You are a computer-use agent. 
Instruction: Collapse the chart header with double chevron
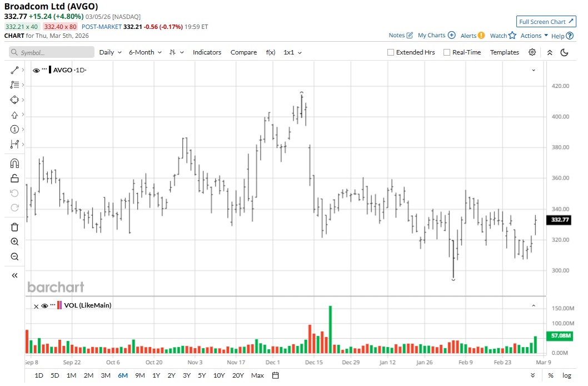550,52
